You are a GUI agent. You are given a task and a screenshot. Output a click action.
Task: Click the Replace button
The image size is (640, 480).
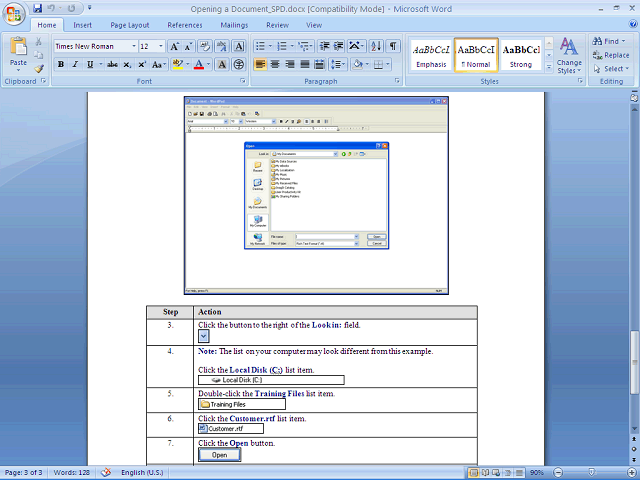(611, 55)
